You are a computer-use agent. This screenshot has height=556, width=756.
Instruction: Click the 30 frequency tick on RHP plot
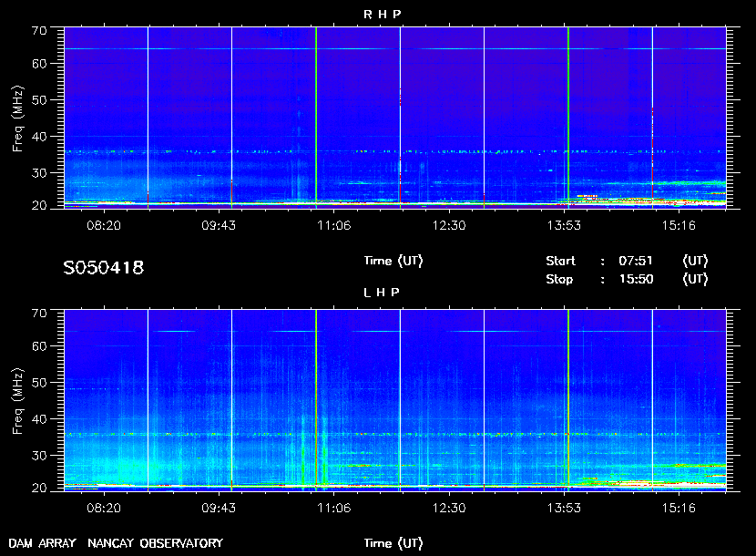point(39,173)
